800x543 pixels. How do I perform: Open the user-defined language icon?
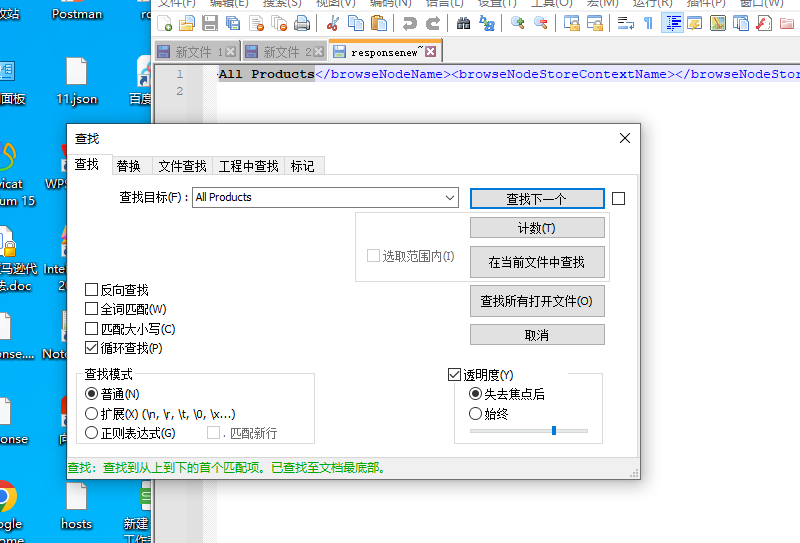coord(694,23)
